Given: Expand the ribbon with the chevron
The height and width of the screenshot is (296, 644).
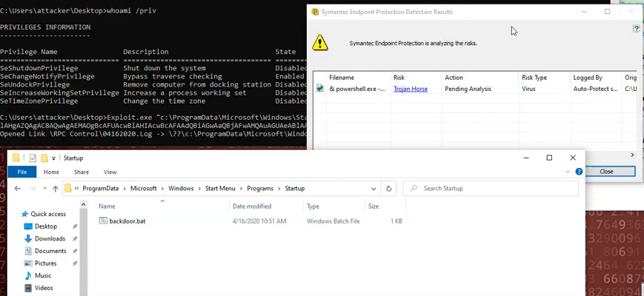Looking at the screenshot, I should pos(565,172).
